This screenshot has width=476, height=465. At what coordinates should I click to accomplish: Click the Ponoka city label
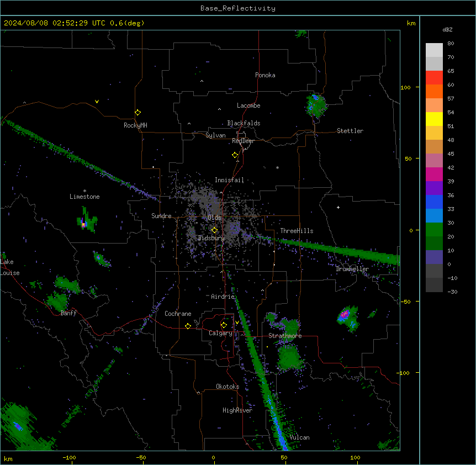click(265, 75)
